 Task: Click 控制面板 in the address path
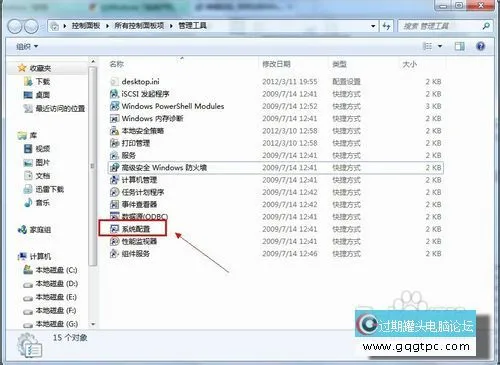(x=86, y=26)
